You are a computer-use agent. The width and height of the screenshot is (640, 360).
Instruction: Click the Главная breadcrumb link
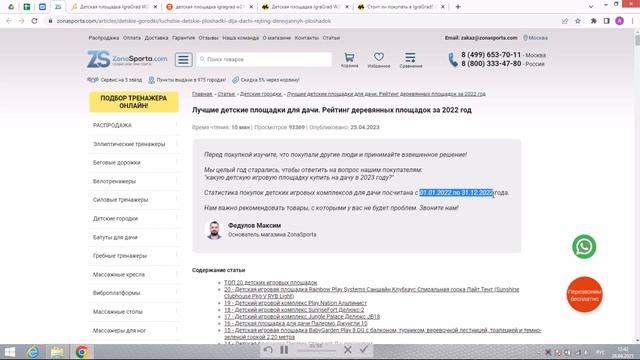202,94
